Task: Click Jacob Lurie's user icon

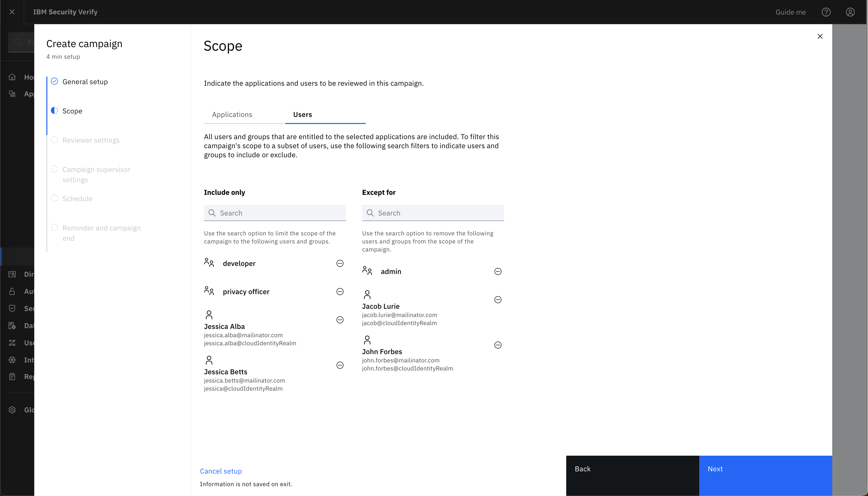Action: (x=367, y=295)
